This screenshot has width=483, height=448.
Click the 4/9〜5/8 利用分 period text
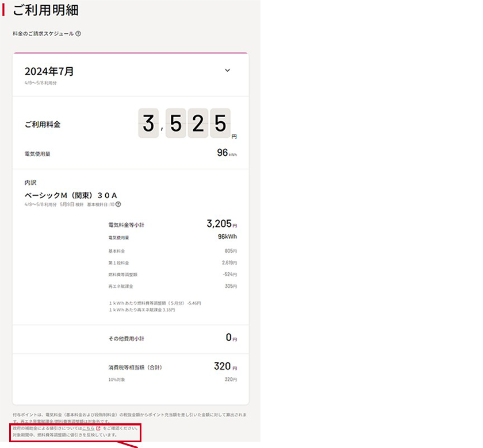pos(41,83)
